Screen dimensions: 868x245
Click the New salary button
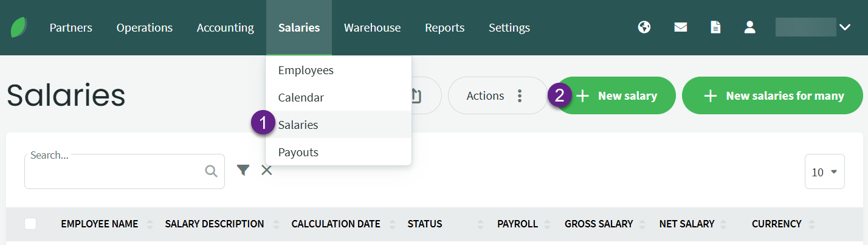(x=617, y=96)
